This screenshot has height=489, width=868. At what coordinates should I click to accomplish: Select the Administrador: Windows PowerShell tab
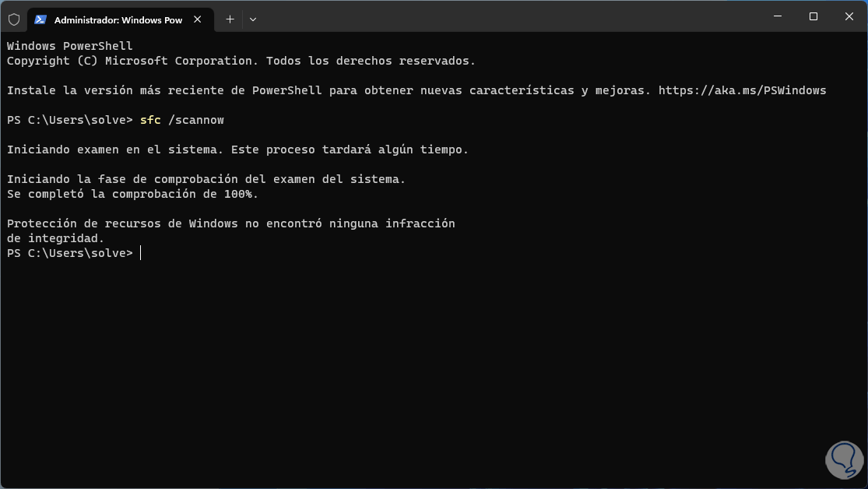[117, 19]
